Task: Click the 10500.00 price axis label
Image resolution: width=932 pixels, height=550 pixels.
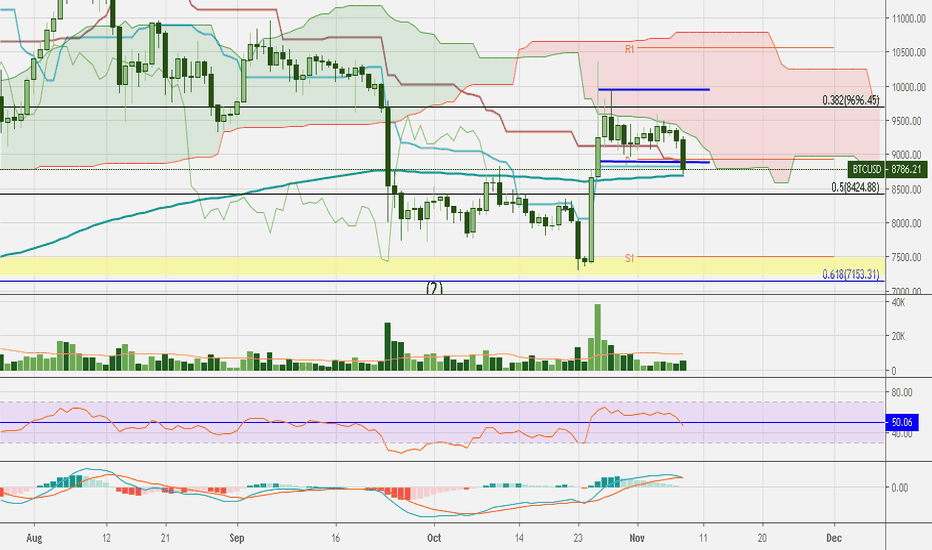Action: pyautogui.click(x=908, y=52)
